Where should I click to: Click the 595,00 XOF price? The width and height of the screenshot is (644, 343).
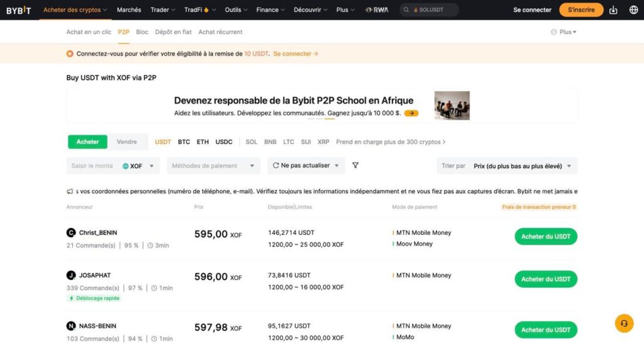[x=218, y=234]
